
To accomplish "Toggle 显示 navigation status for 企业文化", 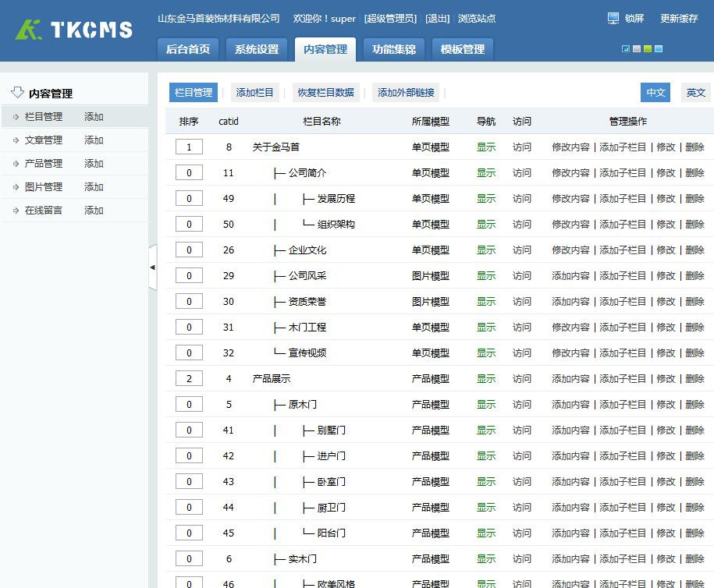I will (x=486, y=250).
